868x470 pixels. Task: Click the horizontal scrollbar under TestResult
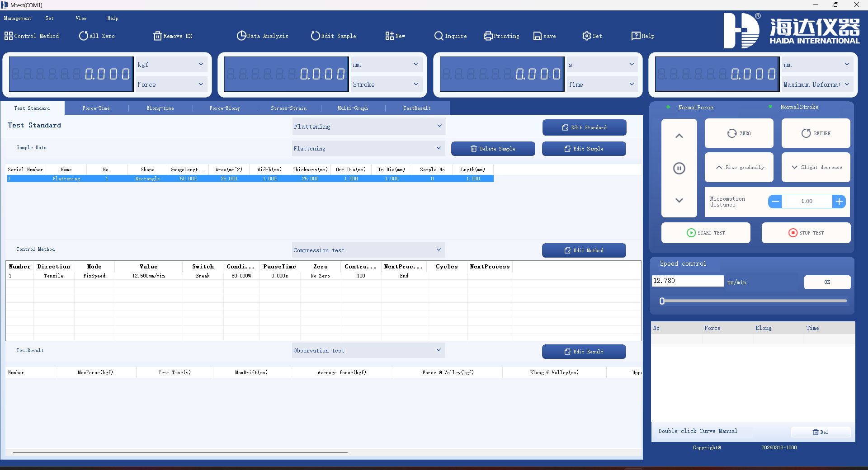click(180, 452)
